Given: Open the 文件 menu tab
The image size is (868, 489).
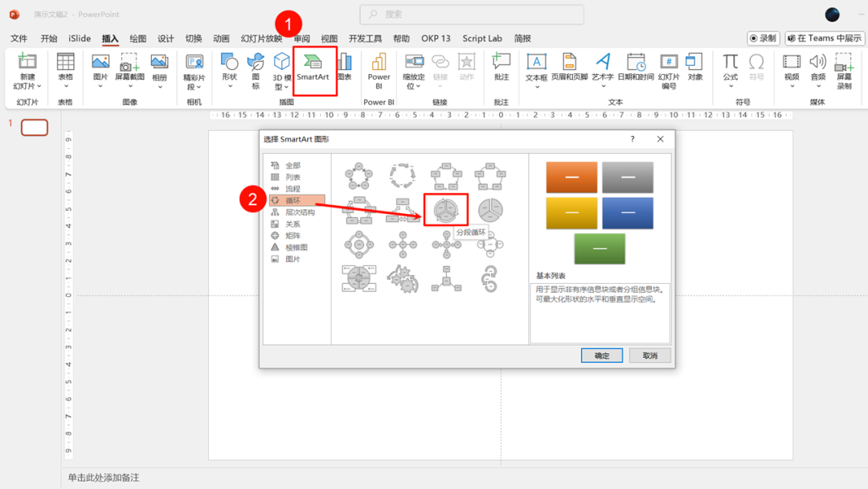Looking at the screenshot, I should coord(18,39).
